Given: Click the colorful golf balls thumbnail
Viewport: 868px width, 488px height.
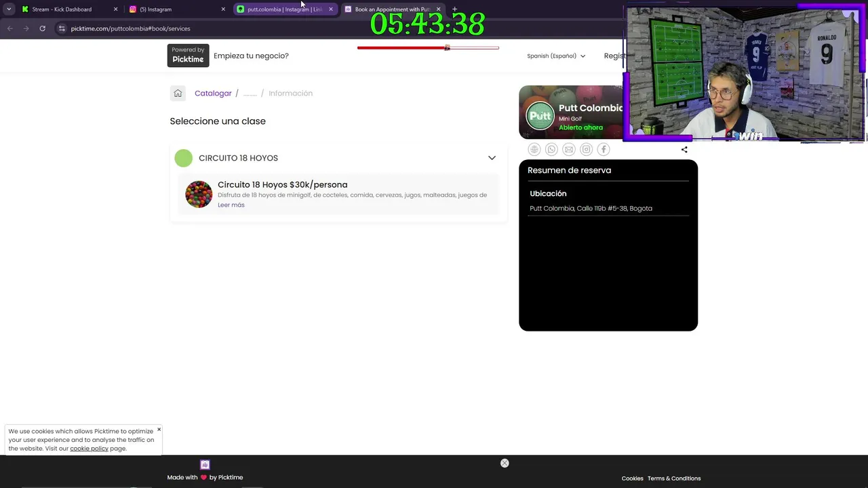Looking at the screenshot, I should click(x=199, y=195).
